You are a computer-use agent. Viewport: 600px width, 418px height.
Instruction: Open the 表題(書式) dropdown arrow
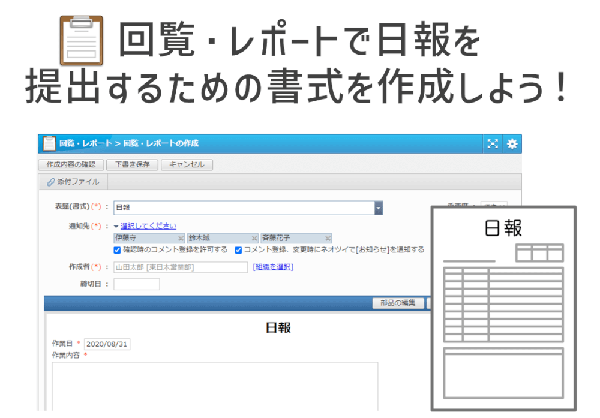tap(378, 208)
